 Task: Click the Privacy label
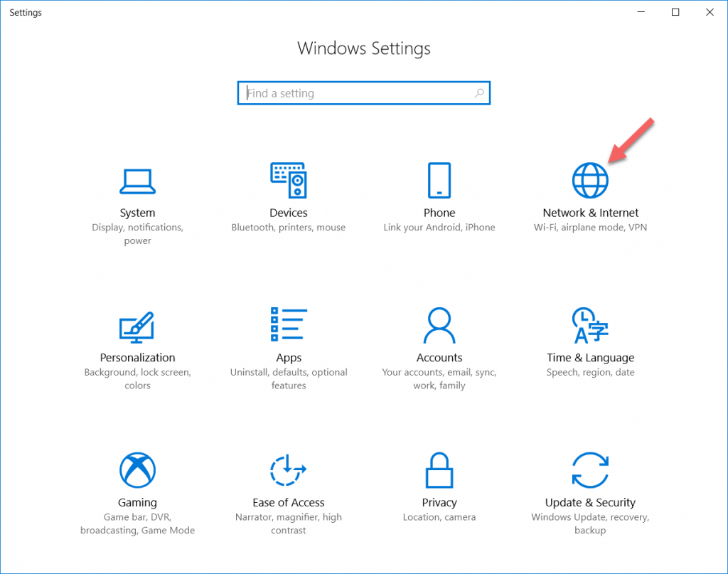tap(439, 503)
